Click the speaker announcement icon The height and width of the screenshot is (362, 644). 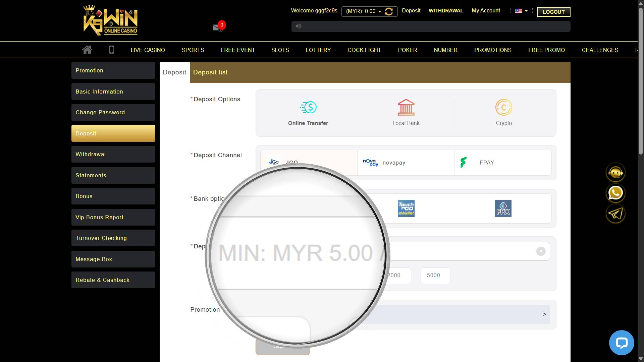(x=299, y=26)
